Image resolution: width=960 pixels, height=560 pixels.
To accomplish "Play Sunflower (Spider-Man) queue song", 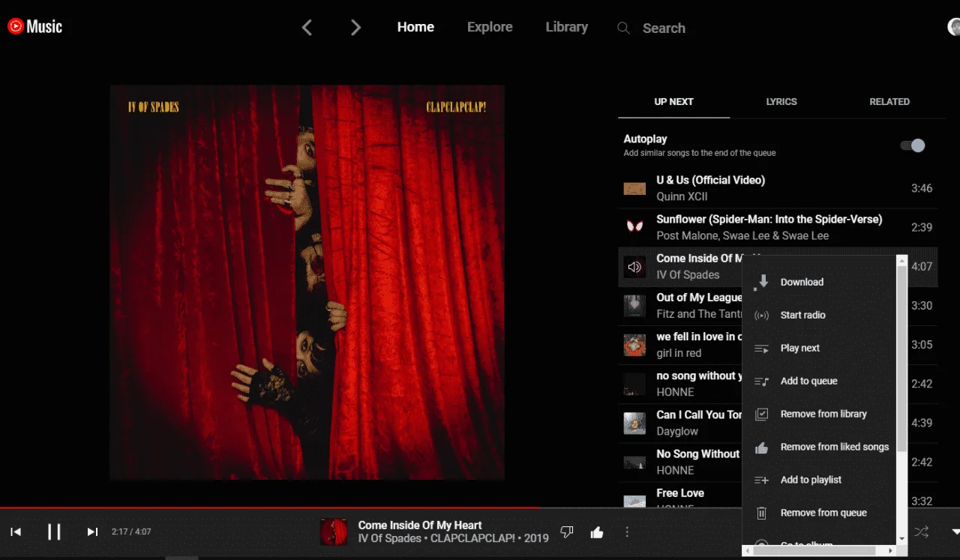I will [778, 227].
